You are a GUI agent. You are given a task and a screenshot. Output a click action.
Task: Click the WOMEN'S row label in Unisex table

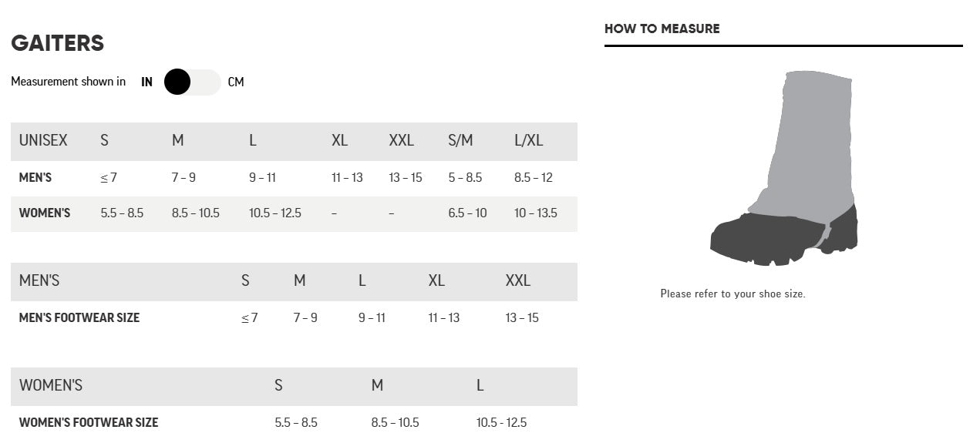pos(45,213)
